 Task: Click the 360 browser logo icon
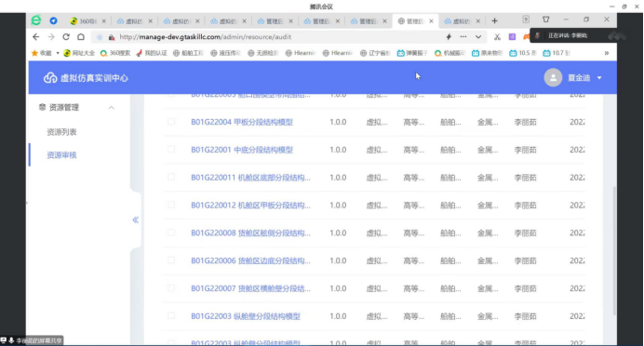tap(36, 20)
